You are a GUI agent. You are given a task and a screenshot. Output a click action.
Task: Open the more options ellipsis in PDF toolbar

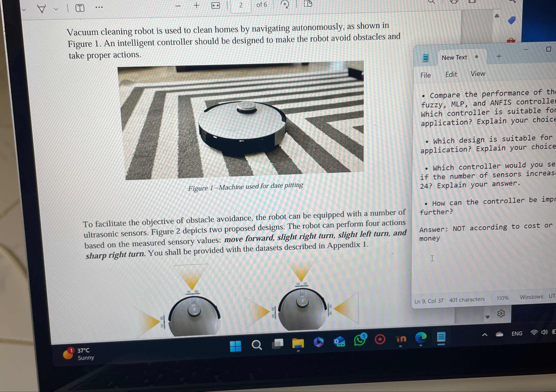point(99,7)
